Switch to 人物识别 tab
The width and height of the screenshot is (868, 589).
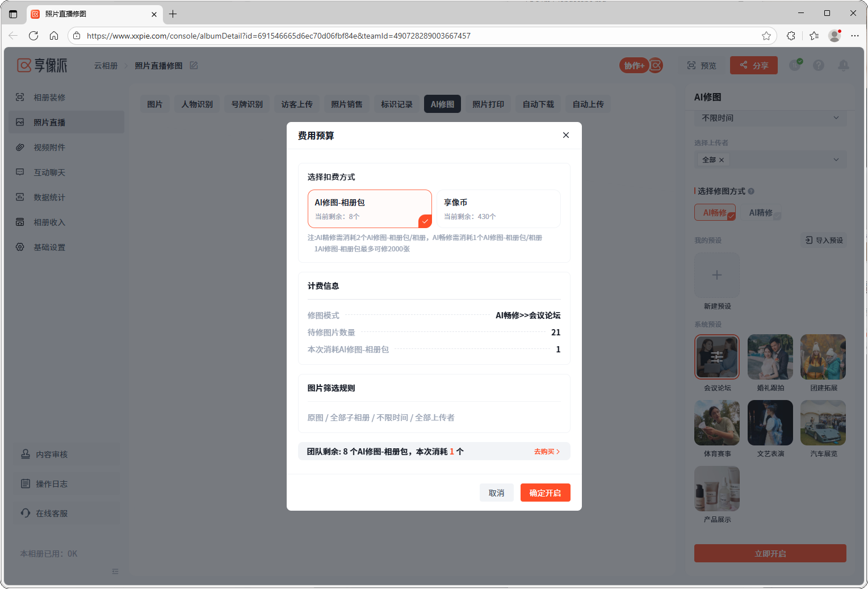coord(197,104)
